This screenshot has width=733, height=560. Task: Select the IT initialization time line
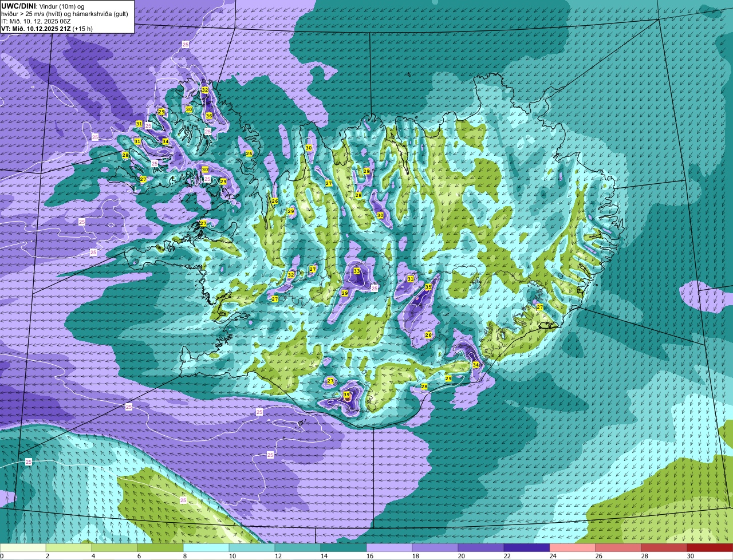(x=36, y=21)
